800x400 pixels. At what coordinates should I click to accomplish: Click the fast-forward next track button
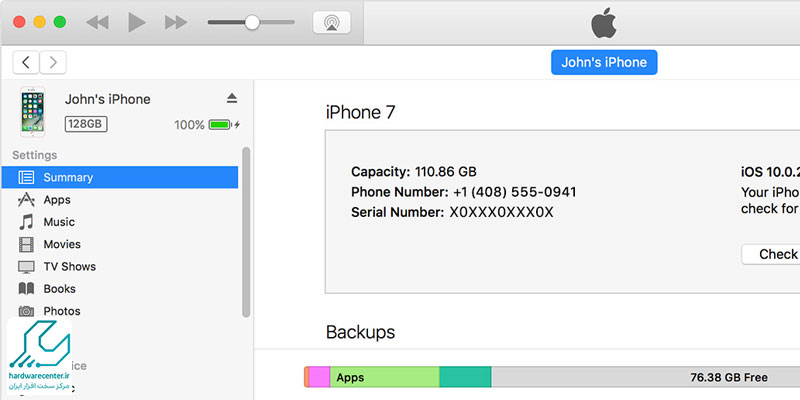(175, 22)
